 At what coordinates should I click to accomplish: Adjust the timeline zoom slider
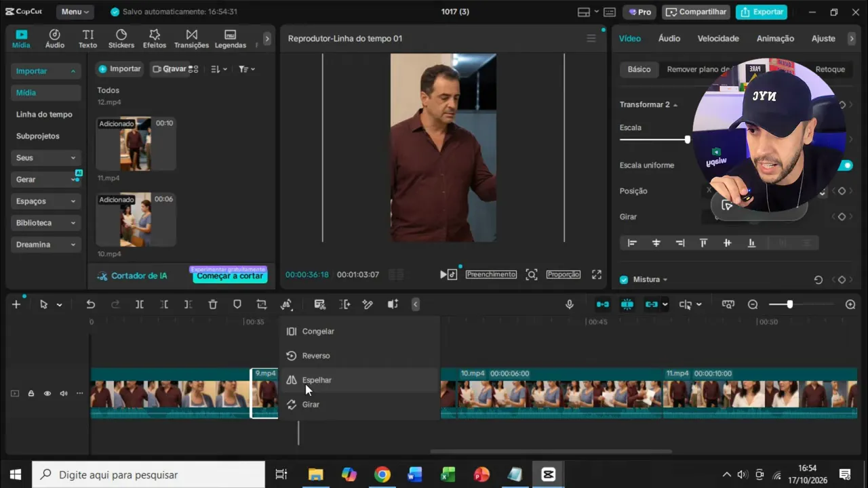coord(789,304)
